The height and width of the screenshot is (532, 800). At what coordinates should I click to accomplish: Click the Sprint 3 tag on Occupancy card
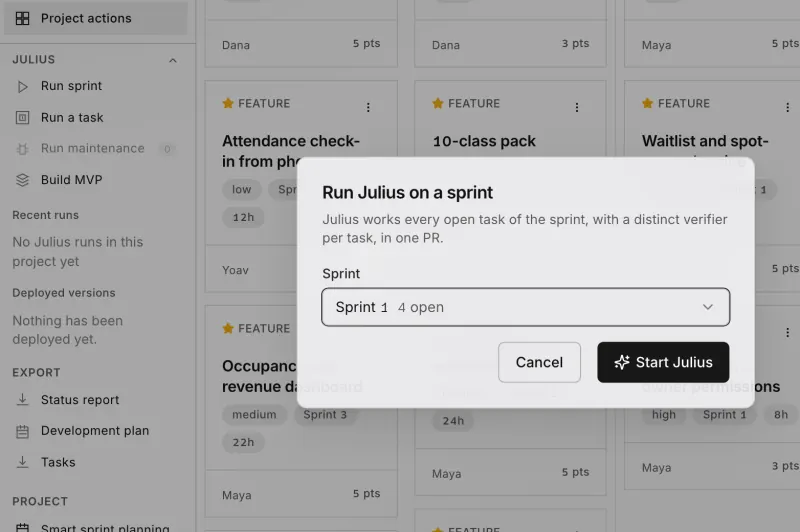click(x=325, y=415)
